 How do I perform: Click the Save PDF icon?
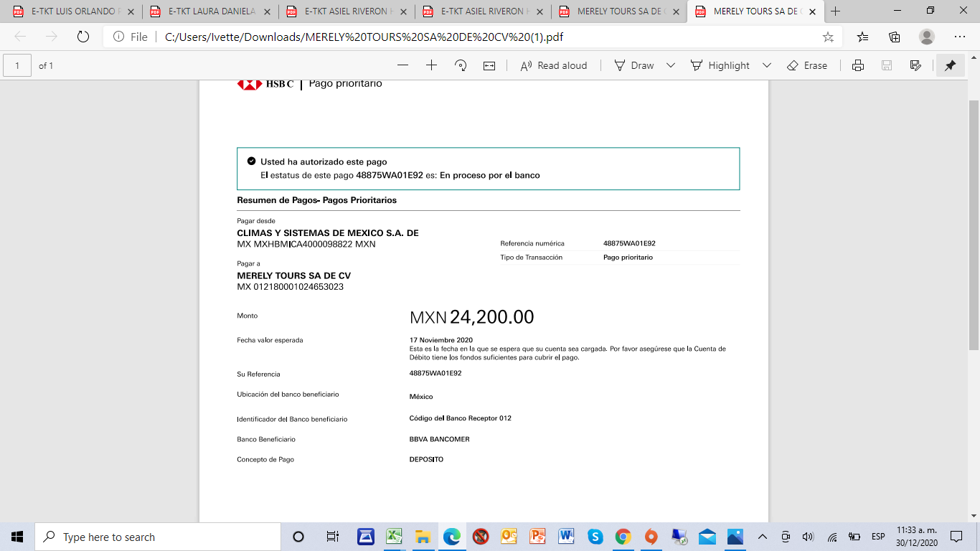click(887, 65)
